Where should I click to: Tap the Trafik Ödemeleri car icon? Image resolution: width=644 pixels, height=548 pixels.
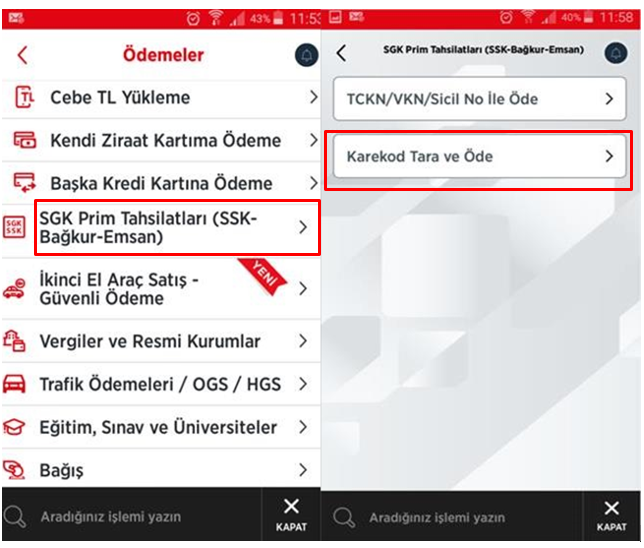pyautogui.click(x=14, y=384)
